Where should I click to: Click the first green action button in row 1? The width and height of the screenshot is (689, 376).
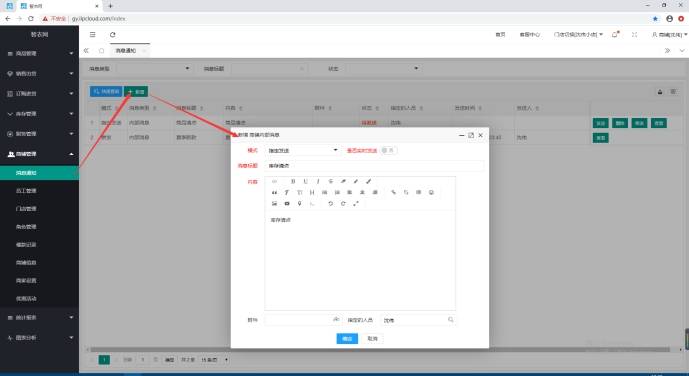pos(600,123)
